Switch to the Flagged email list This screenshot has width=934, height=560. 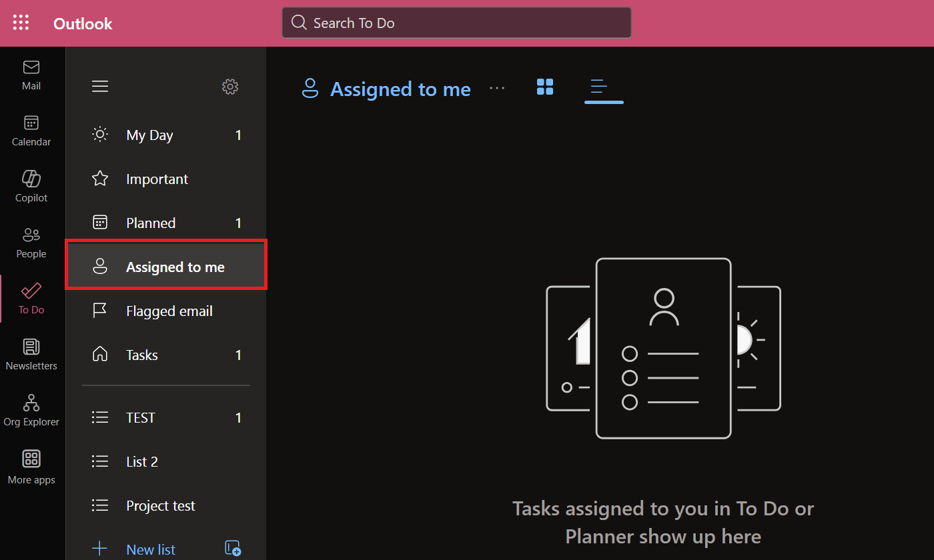[x=169, y=311]
